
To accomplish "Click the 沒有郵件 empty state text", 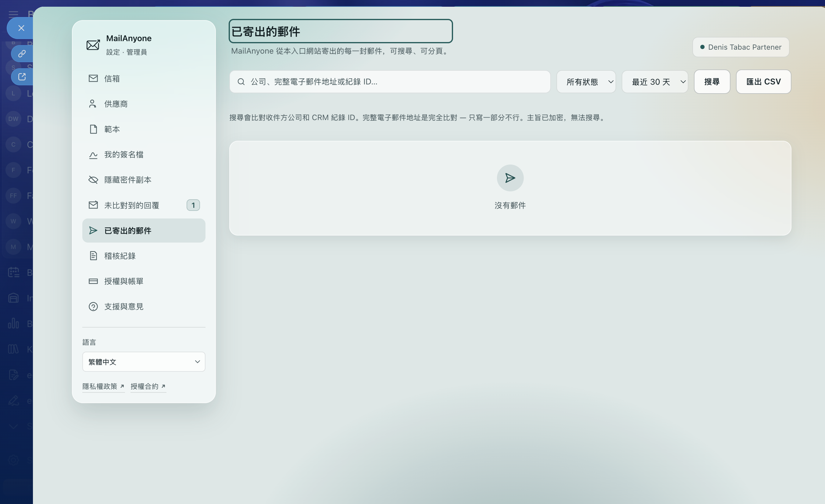I will click(x=510, y=205).
